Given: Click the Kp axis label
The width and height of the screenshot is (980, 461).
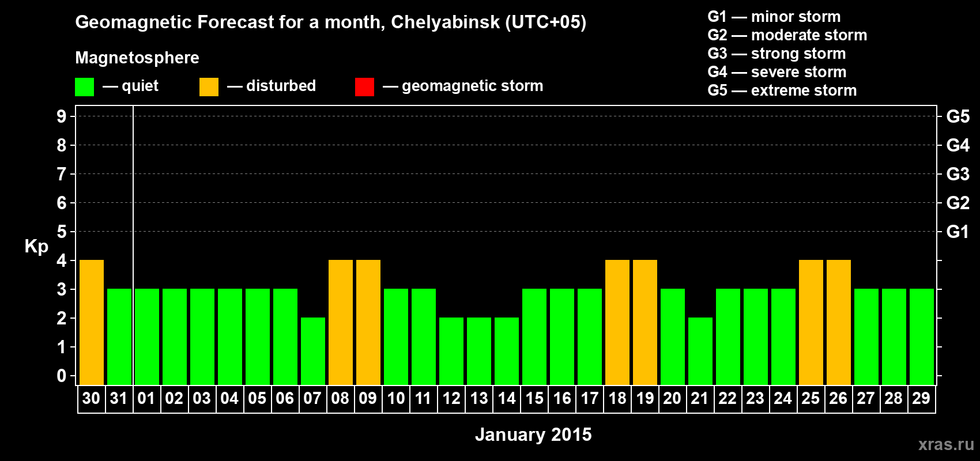Looking at the screenshot, I should pos(36,247).
